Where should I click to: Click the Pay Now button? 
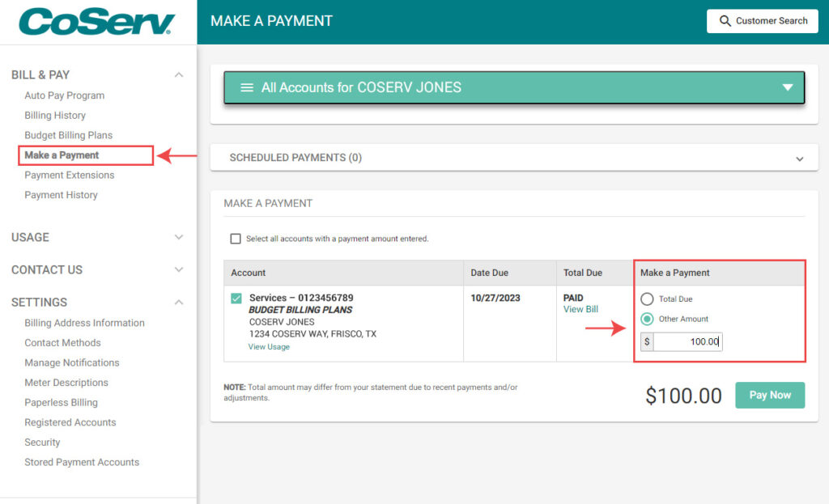click(770, 395)
